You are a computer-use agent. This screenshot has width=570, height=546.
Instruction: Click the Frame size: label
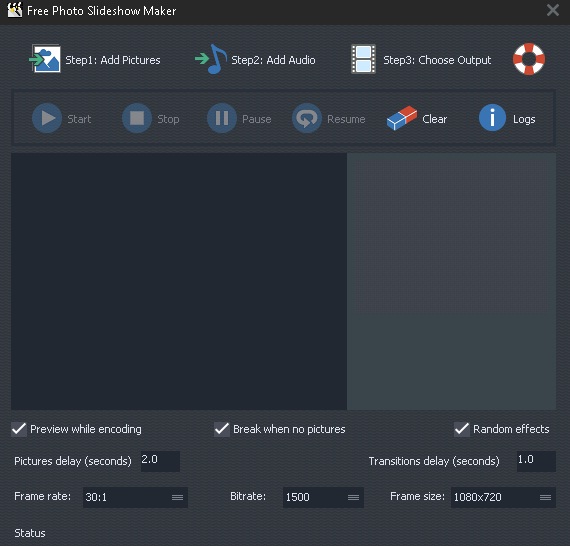pos(417,496)
